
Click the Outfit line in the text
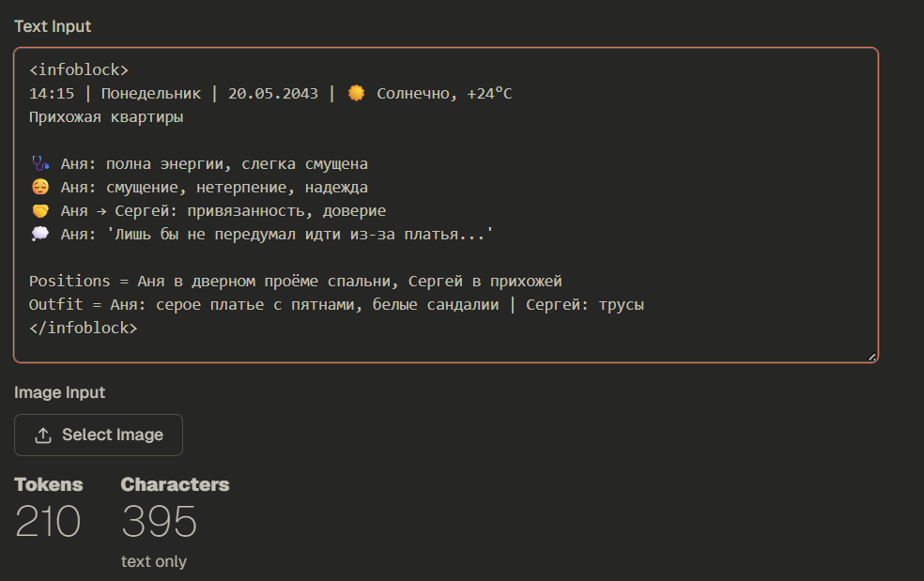tap(336, 305)
